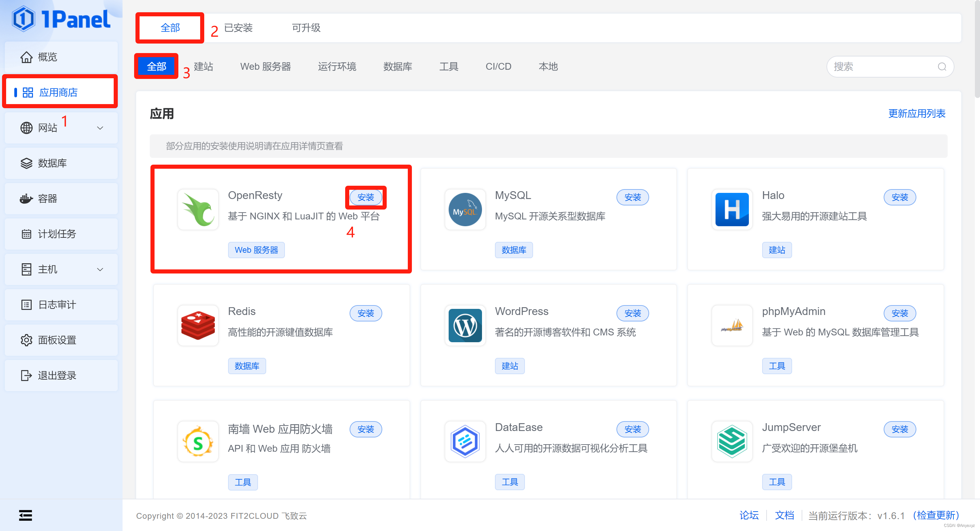Click the 面板设置 gear icon
This screenshot has width=980, height=531.
click(26, 340)
